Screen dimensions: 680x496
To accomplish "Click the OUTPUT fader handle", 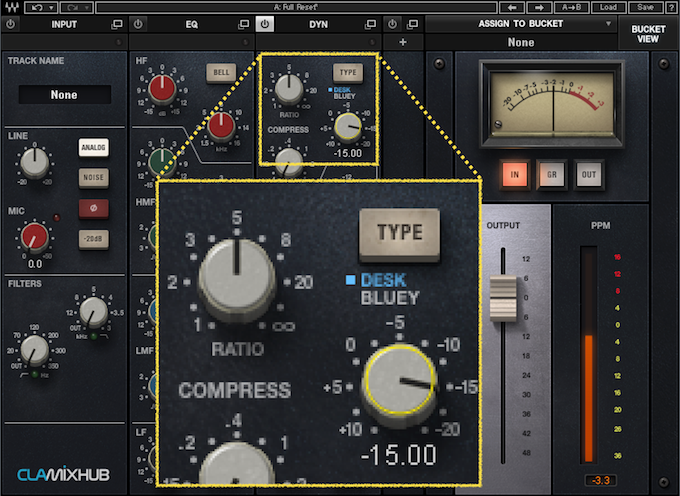I will (503, 298).
